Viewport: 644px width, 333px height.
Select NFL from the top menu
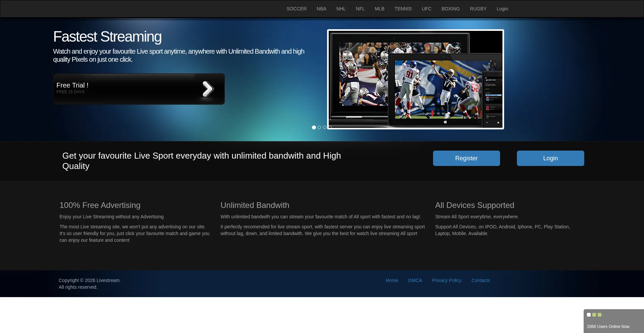tap(360, 9)
